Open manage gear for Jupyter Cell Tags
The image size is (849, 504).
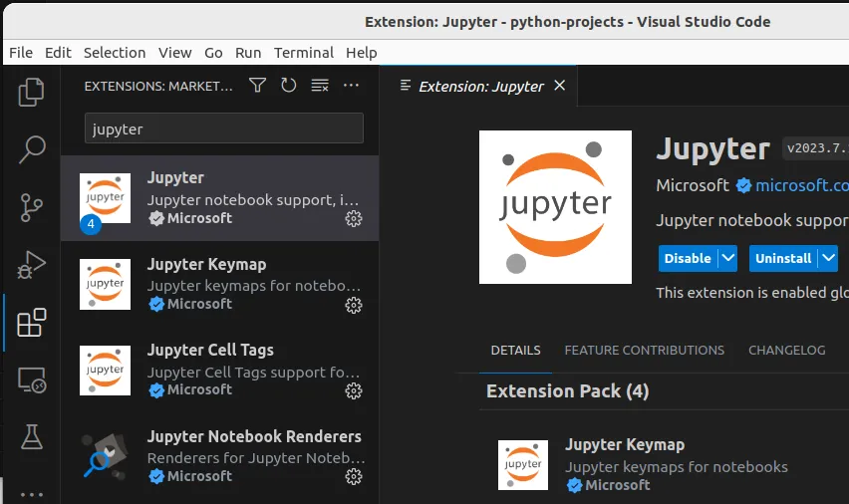click(353, 390)
